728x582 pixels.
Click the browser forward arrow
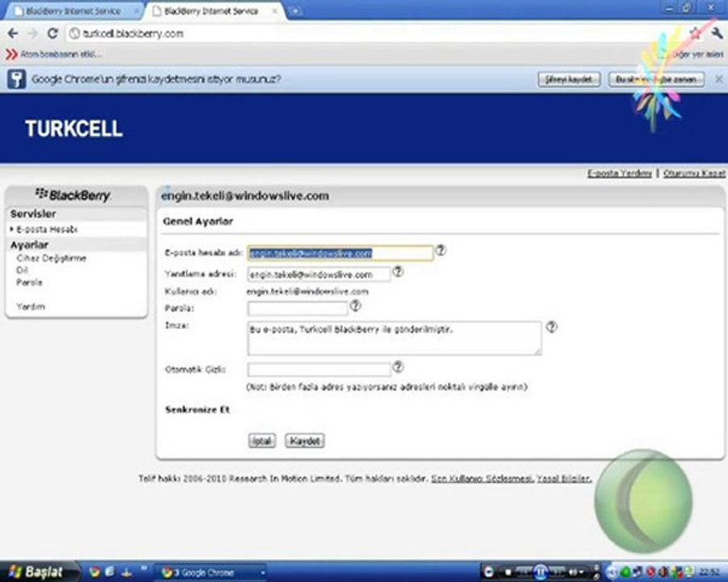click(x=32, y=33)
